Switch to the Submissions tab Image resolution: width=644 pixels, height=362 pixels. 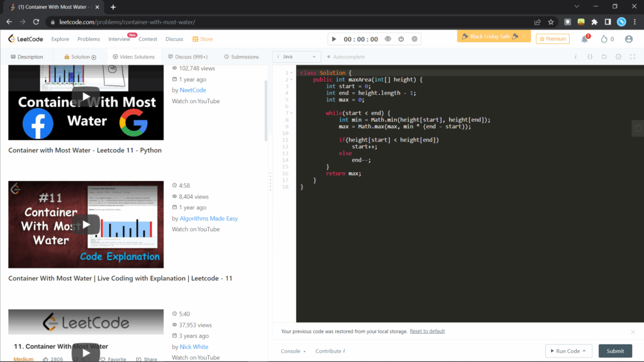coord(241,57)
